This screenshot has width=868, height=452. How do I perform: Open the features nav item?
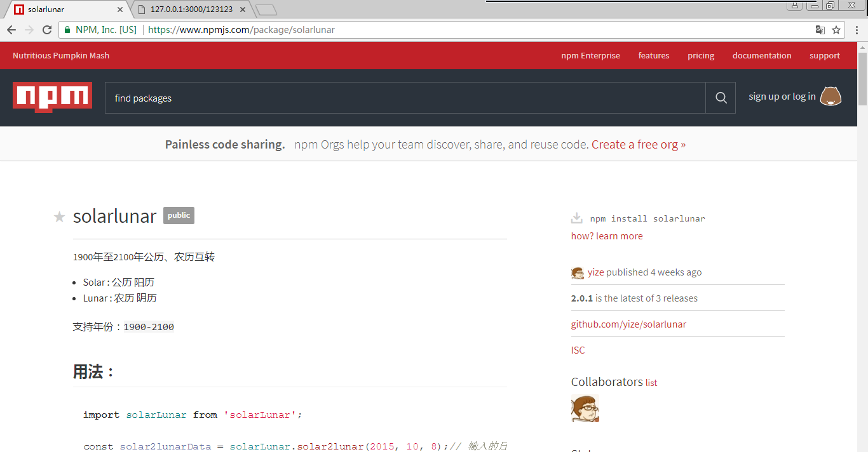[x=654, y=56]
